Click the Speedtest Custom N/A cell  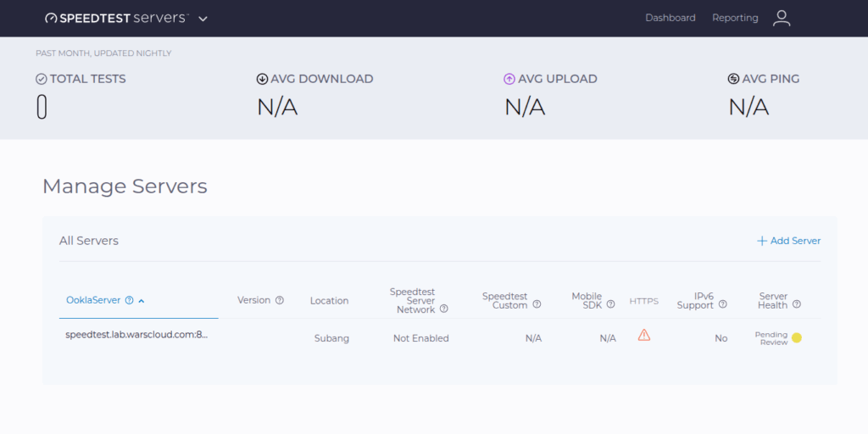[x=534, y=338]
